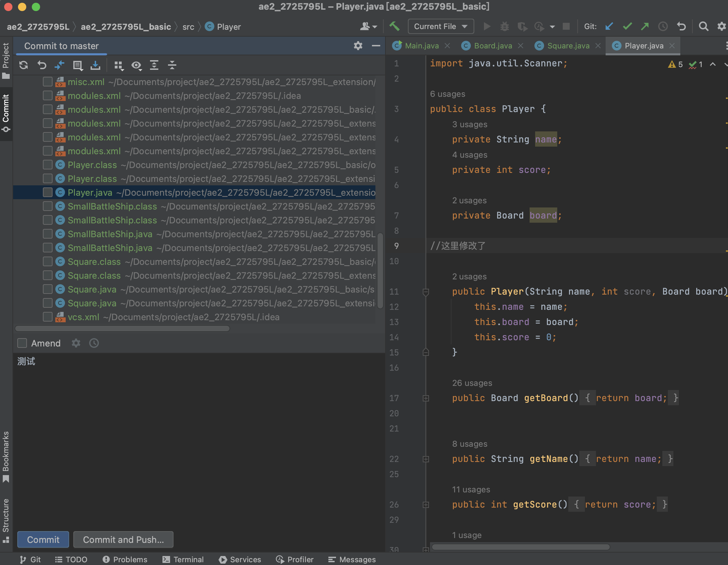This screenshot has height=565, width=728.
Task: Open the Current File run configuration dropdown
Action: pos(440,26)
